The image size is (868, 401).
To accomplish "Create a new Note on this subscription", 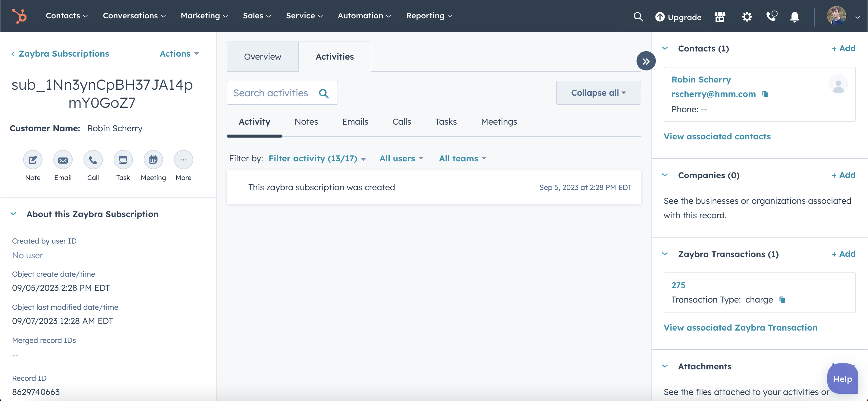I will (x=32, y=160).
